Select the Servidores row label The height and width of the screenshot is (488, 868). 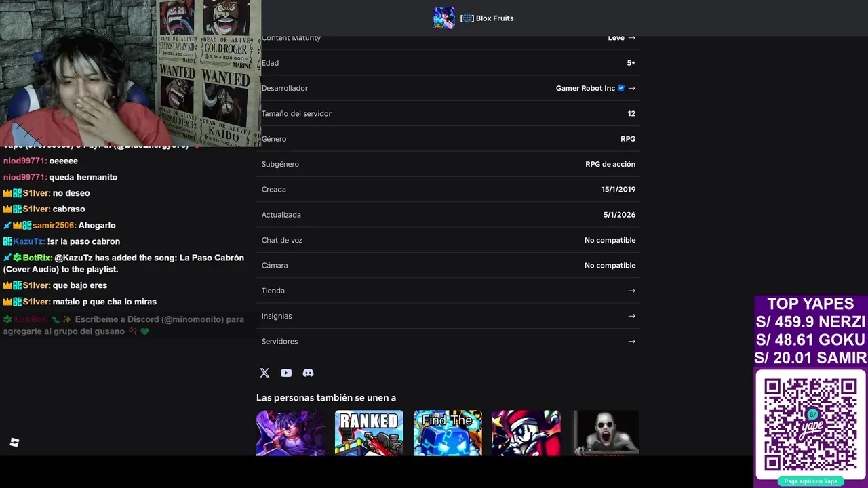(x=279, y=342)
